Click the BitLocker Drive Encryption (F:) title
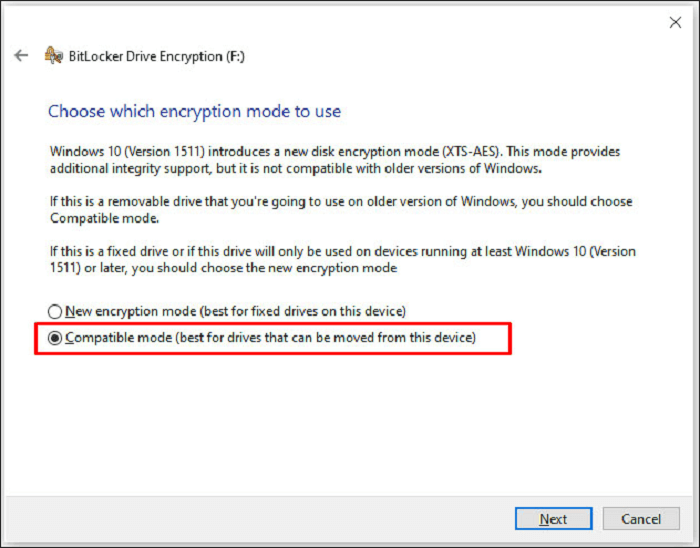The width and height of the screenshot is (700, 548). pos(157,56)
